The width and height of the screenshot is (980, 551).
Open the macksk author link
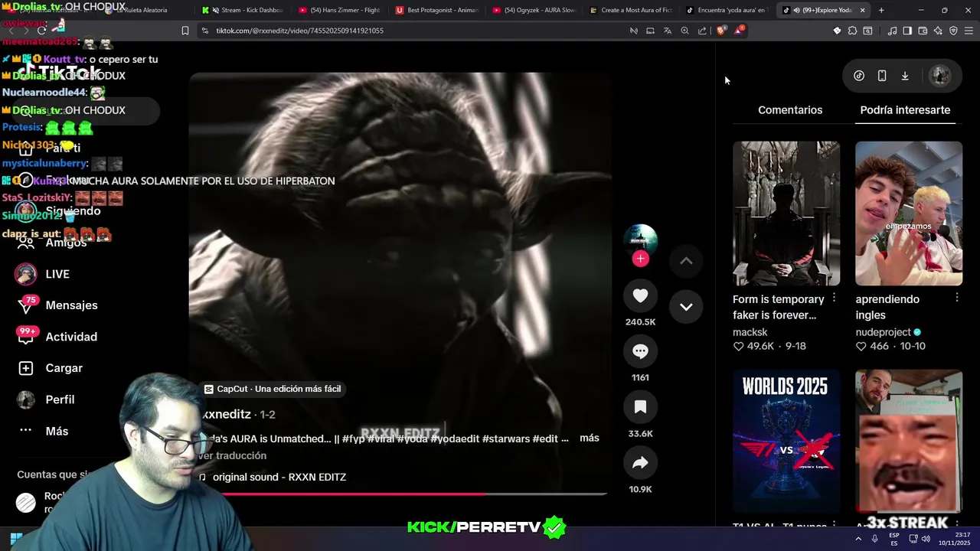click(x=750, y=332)
